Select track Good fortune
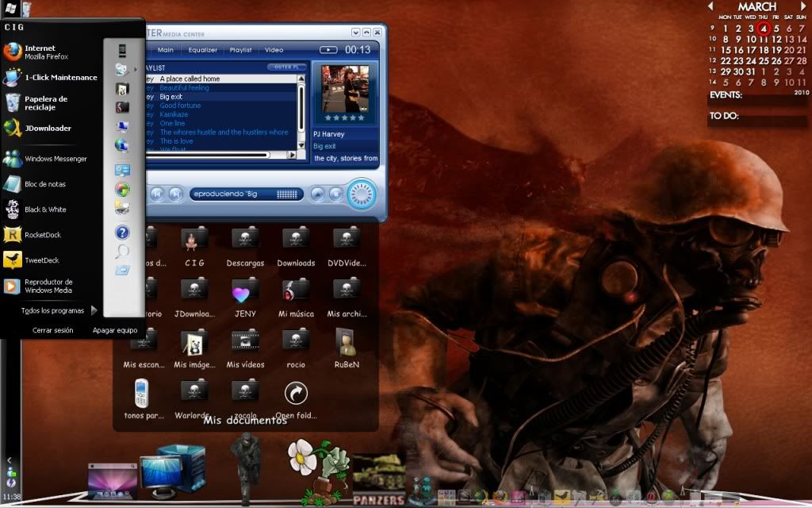The width and height of the screenshot is (812, 508). click(180, 106)
